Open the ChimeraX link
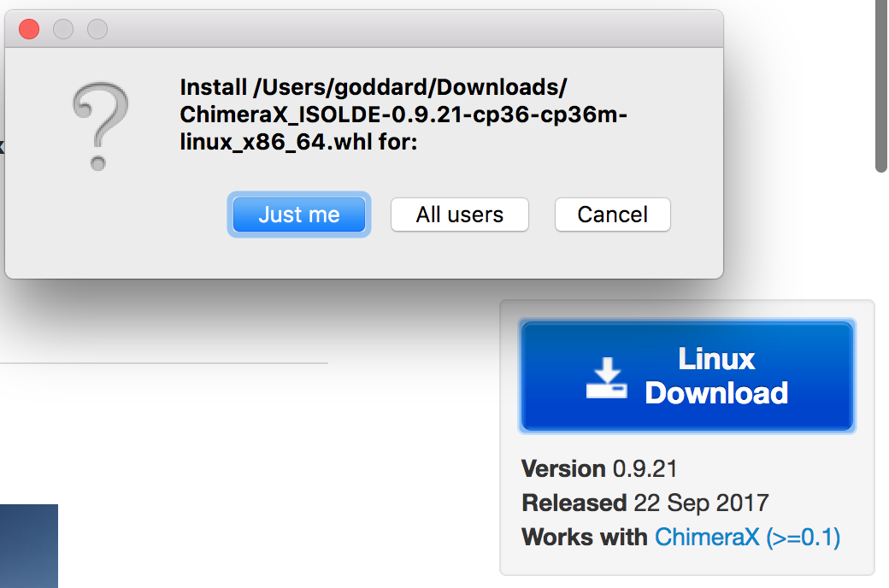 click(706, 537)
